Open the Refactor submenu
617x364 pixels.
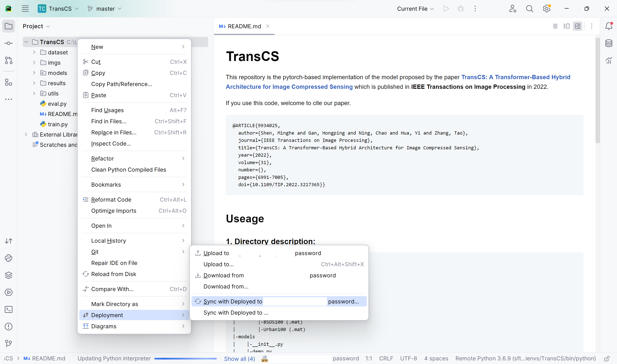click(x=134, y=158)
